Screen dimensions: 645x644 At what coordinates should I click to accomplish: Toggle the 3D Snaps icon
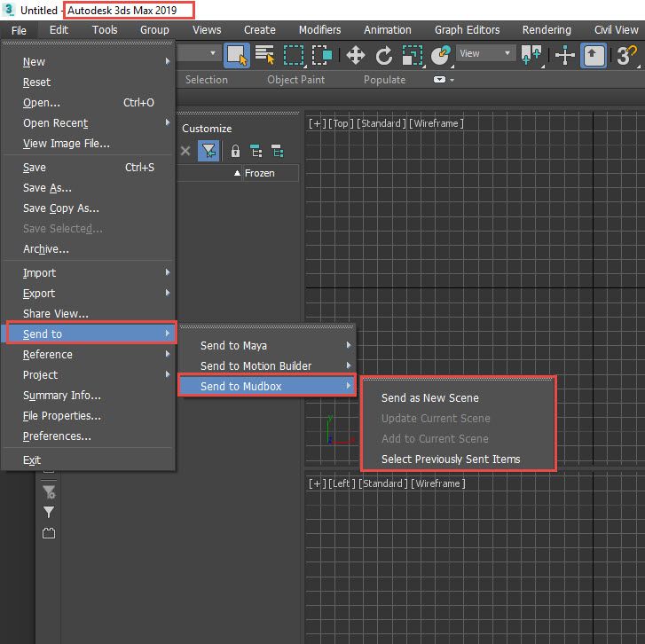627,55
